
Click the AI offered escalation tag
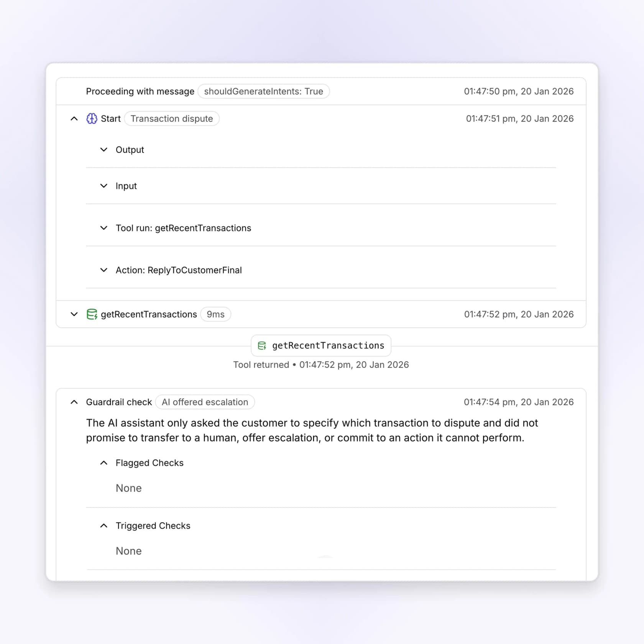click(205, 402)
